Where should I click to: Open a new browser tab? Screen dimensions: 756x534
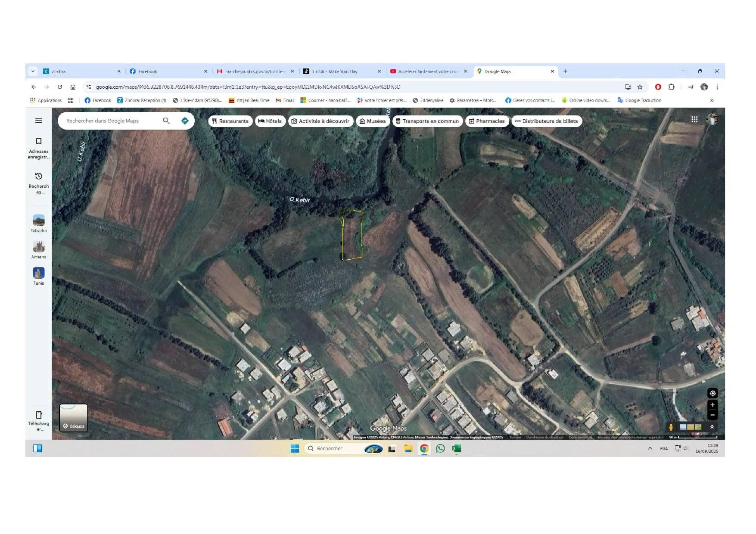[x=566, y=71]
